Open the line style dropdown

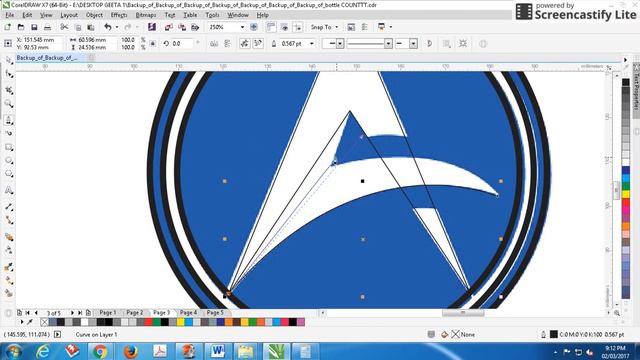(389, 43)
